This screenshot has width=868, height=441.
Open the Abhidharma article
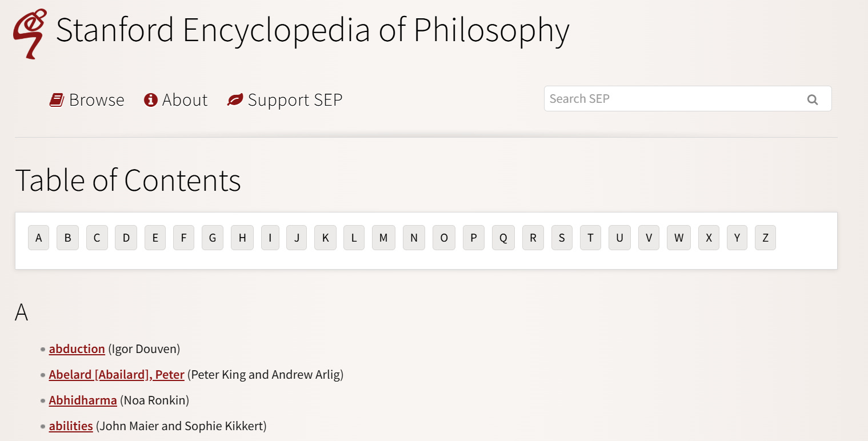[x=83, y=400]
